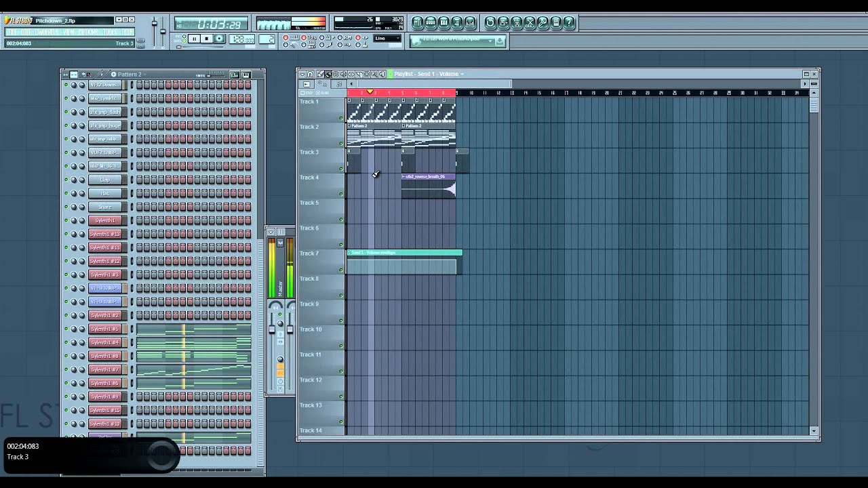The height and width of the screenshot is (488, 868).
Task: Open the OPTIONS menu
Action: [x=89, y=32]
